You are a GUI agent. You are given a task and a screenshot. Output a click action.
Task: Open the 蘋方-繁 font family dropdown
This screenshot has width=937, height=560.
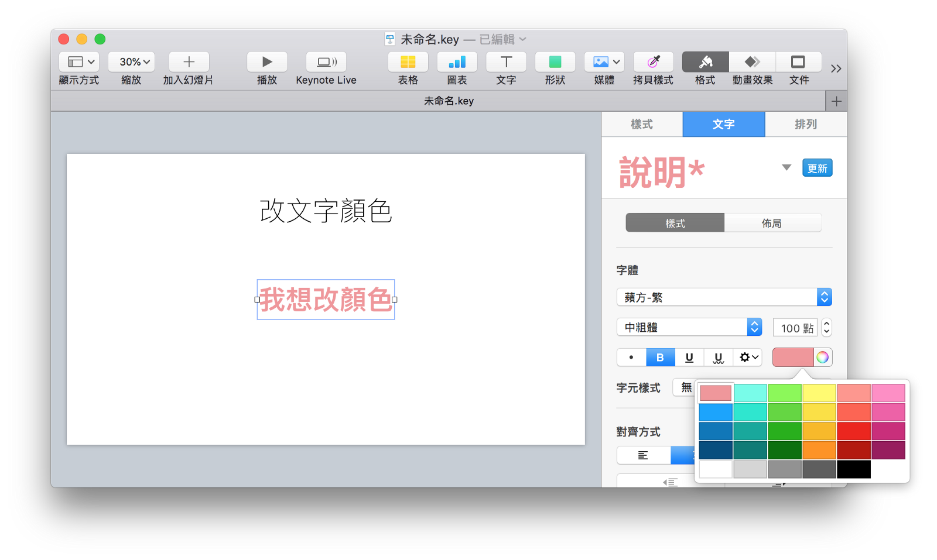(825, 297)
